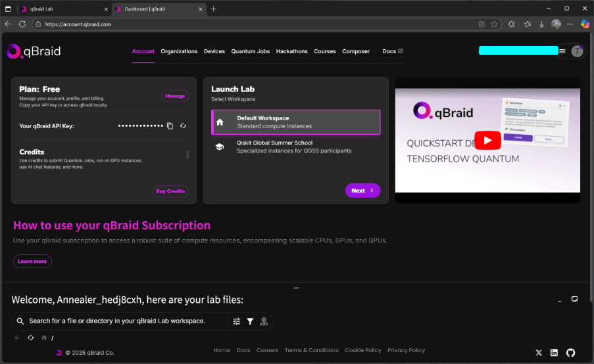The image size is (594, 364).
Task: Open the Careers link
Action: tap(267, 350)
